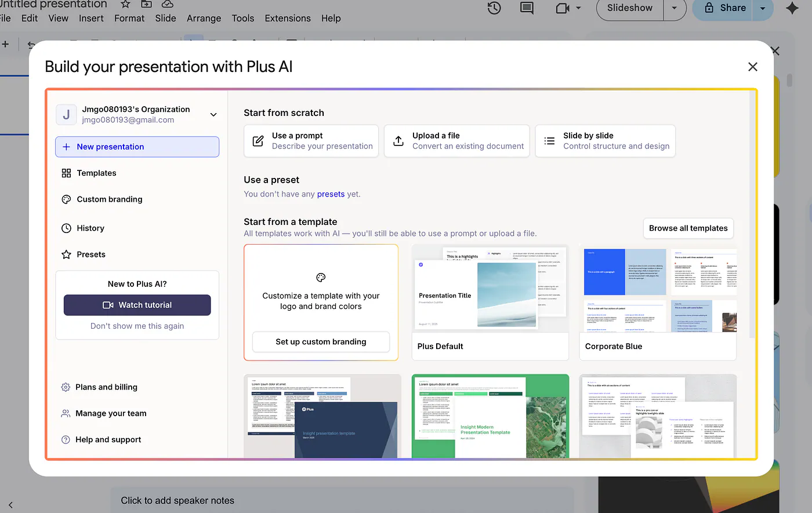
Task: Click the Help and support question icon
Action: click(66, 439)
